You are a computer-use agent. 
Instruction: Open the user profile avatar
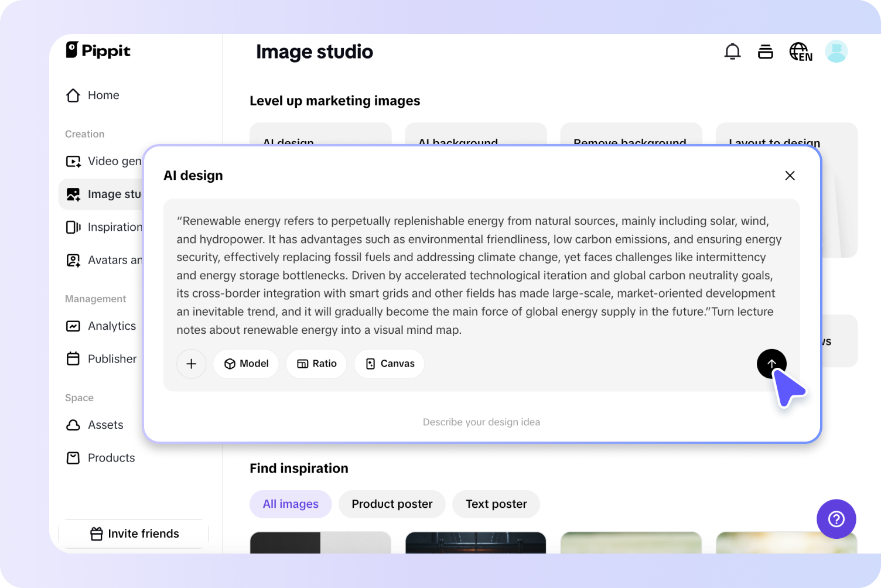836,52
